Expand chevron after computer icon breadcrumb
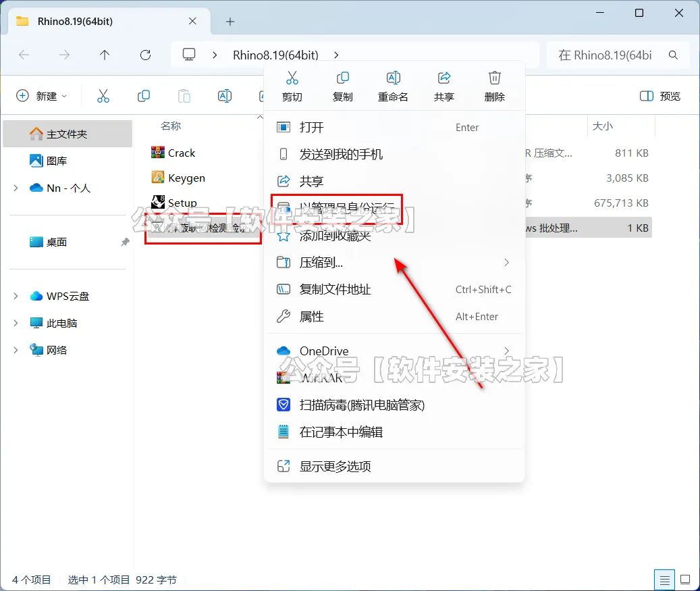Viewport: 700px width, 591px height. point(215,55)
